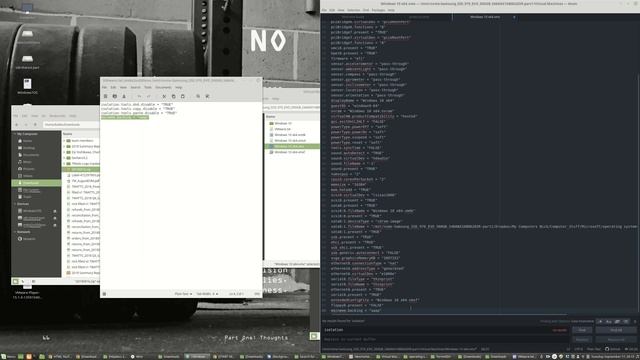Click Find button in Atom find panel
640x360 pixels.
pyautogui.click(x=582, y=330)
